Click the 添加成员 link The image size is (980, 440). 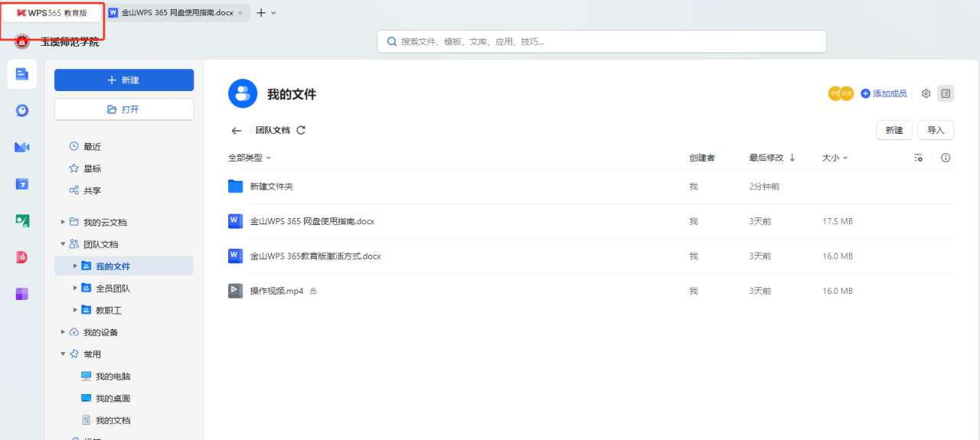[x=884, y=93]
